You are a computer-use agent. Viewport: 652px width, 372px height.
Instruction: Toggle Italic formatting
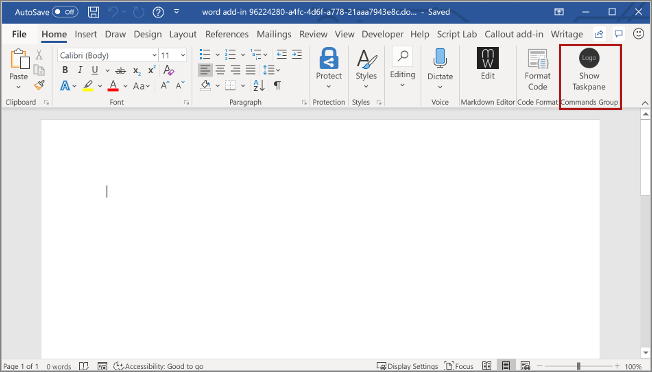click(x=80, y=70)
